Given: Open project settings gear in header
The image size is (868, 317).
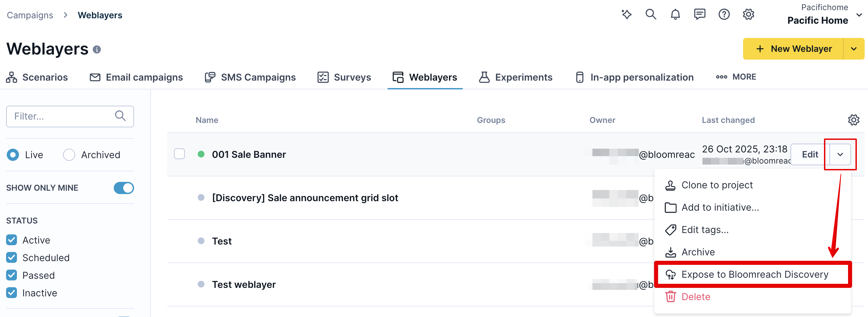Looking at the screenshot, I should pos(748,15).
